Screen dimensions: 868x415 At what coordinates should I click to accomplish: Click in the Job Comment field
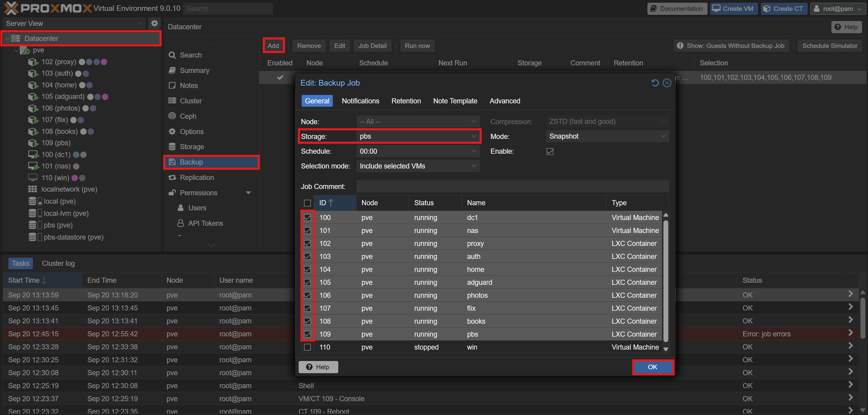pyautogui.click(x=512, y=187)
